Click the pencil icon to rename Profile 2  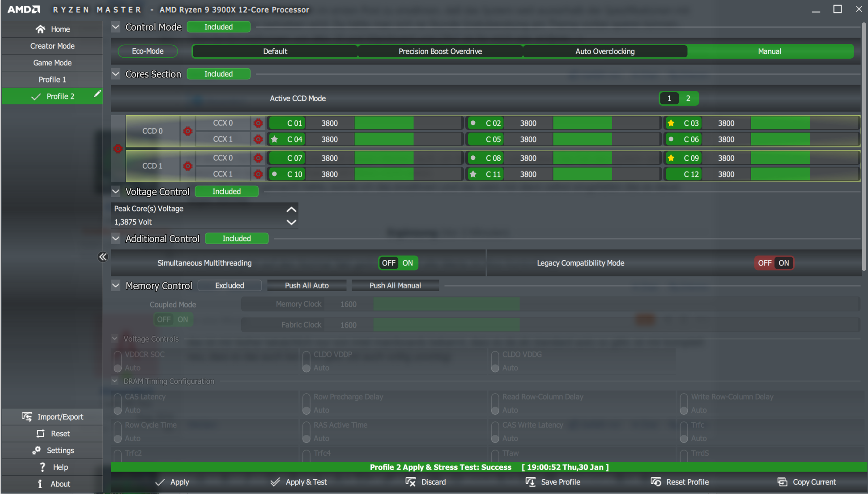[97, 94]
